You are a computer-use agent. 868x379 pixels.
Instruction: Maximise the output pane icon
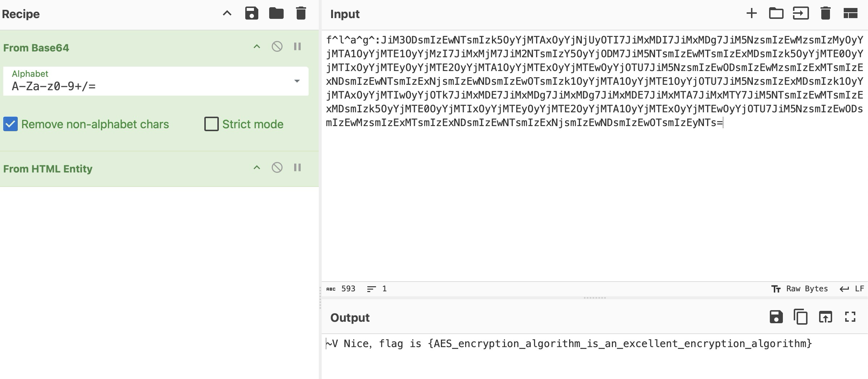(850, 317)
